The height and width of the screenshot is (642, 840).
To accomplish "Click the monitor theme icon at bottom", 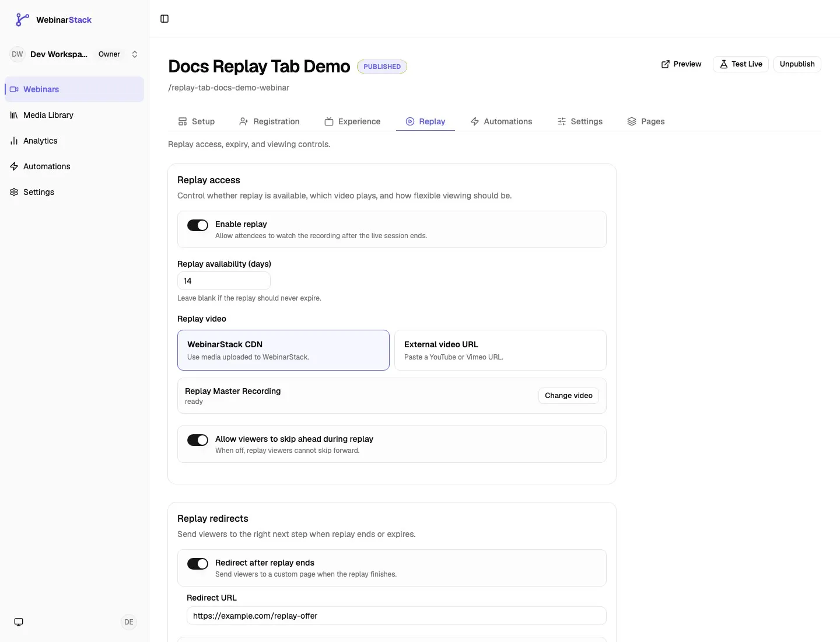I will click(19, 622).
